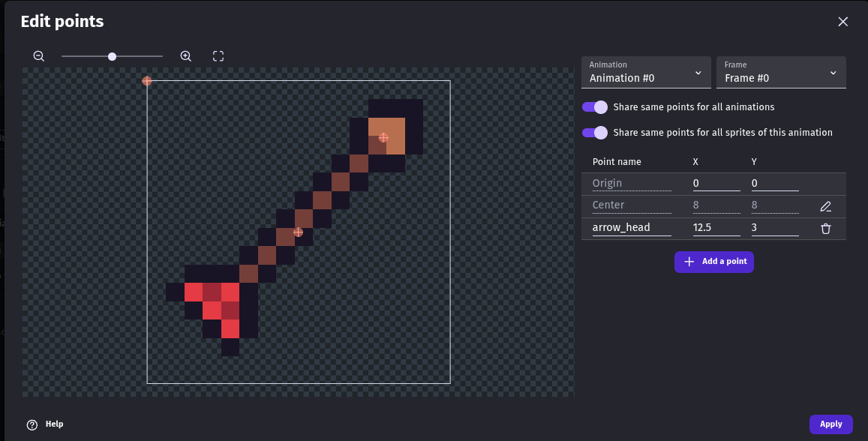Image resolution: width=868 pixels, height=441 pixels.
Task: Click the fit-to-screen icon
Action: (218, 56)
